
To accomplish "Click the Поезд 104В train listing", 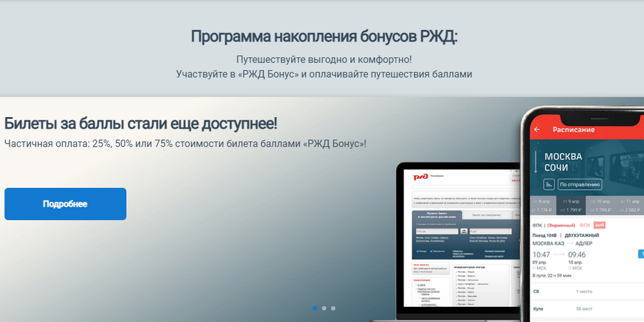I will 545,235.
